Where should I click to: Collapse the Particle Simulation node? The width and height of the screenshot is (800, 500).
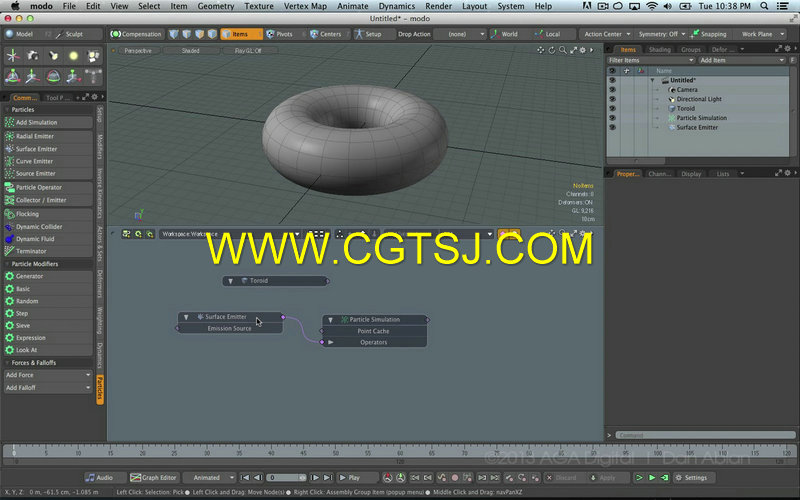pos(331,320)
